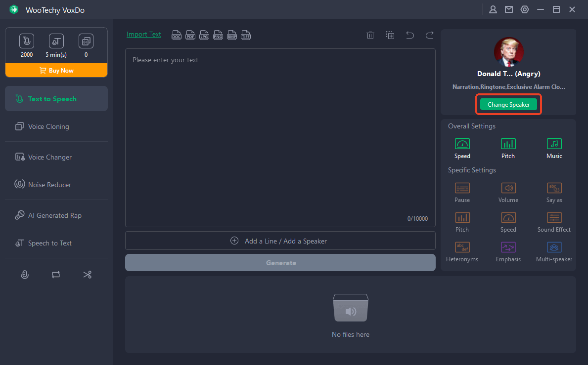Open the Noise Reducer section

pos(49,185)
